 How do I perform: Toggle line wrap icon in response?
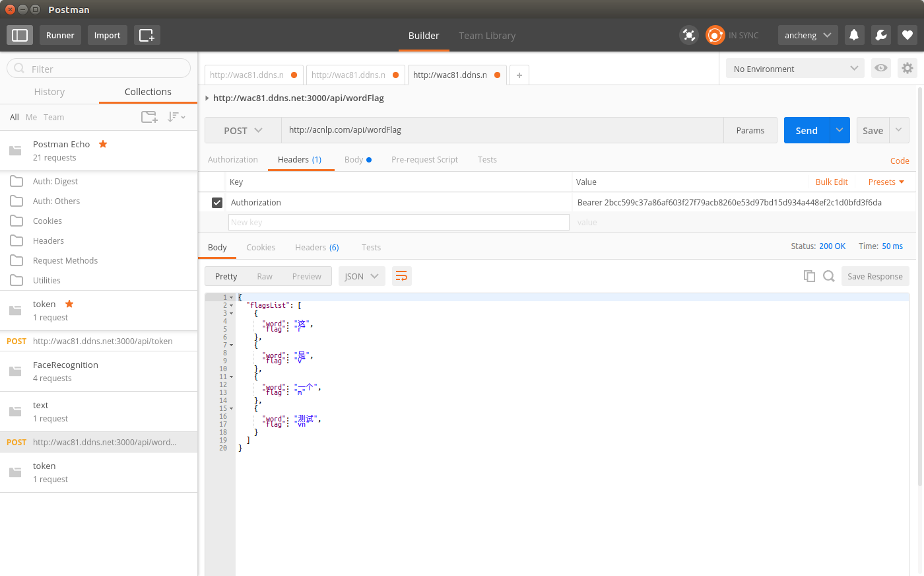coord(401,276)
